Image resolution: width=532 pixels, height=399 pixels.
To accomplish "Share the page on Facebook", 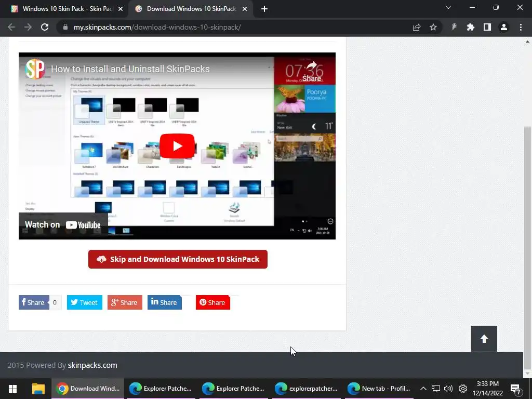I will click(34, 302).
